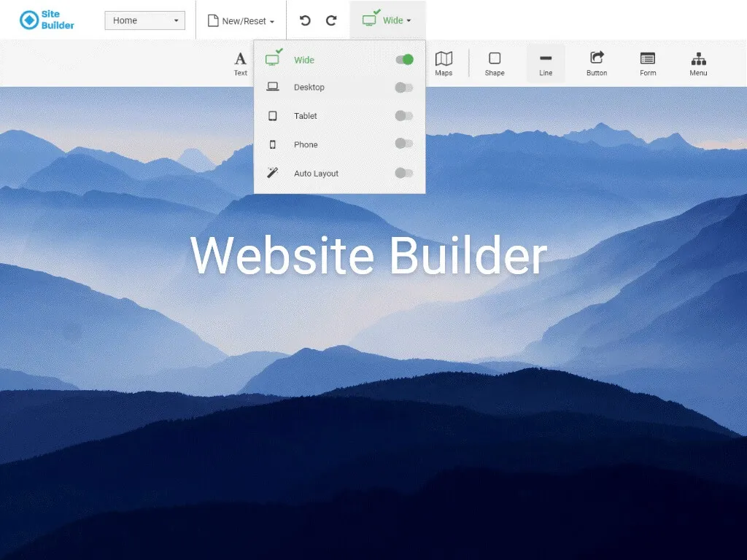Viewport: 747px width, 560px height.
Task: Select the Line tool
Action: coord(546,63)
